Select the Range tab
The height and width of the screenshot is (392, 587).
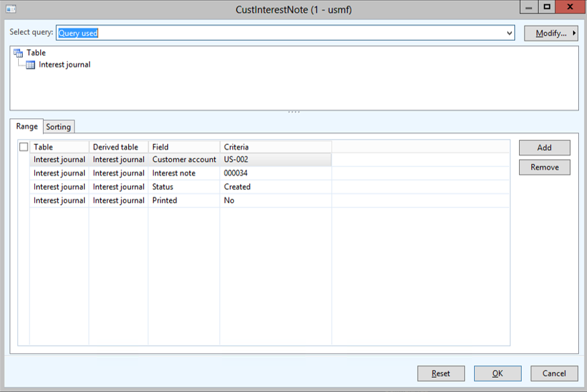coord(27,126)
